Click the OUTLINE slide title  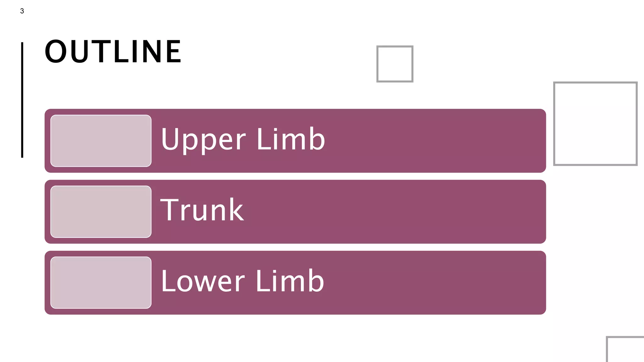pyautogui.click(x=113, y=52)
